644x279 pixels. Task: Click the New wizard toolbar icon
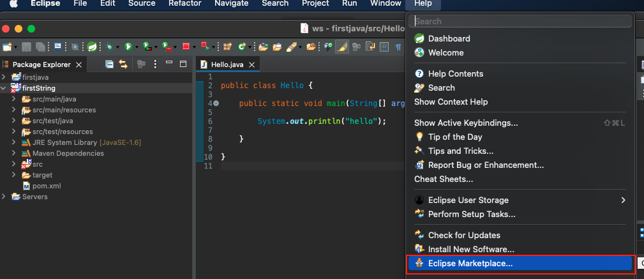point(7,47)
